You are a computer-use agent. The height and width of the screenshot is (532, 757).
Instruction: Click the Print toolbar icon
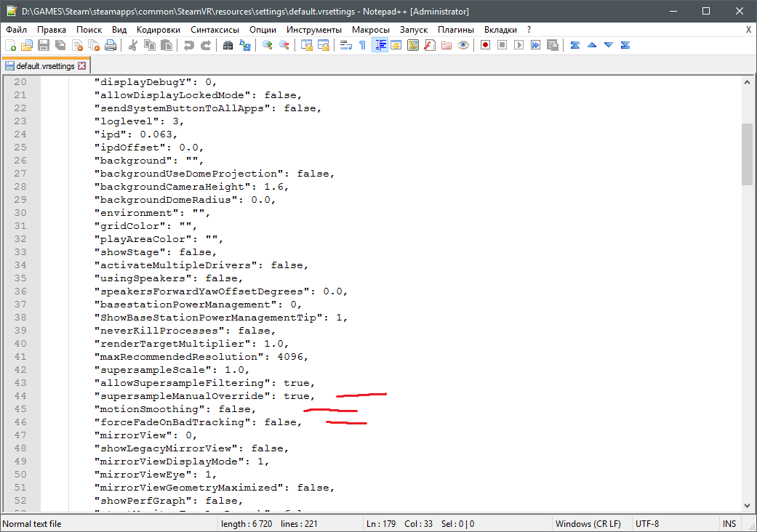point(111,45)
